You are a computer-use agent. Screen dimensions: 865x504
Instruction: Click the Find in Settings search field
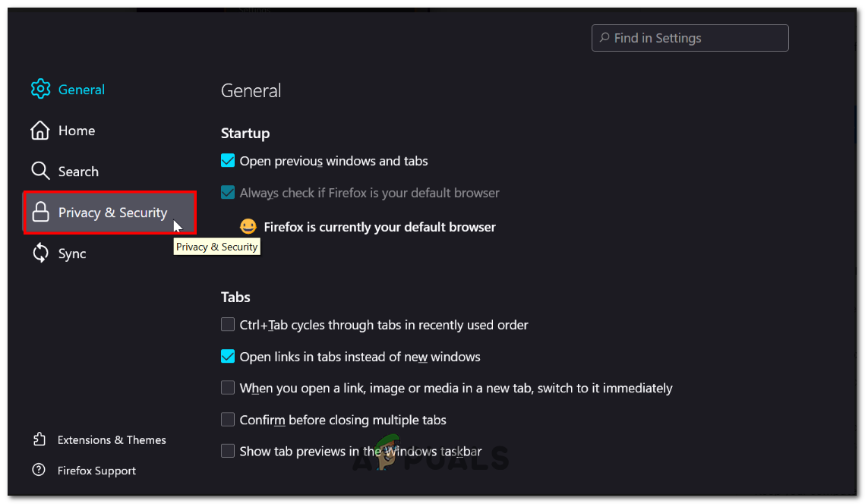point(689,37)
